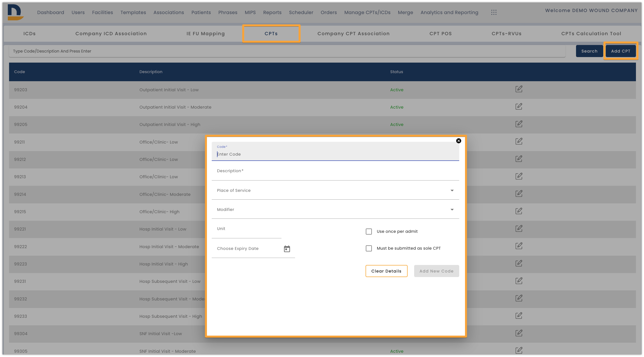This screenshot has width=644, height=357.
Task: Click the edit icon for 99223
Action: tap(519, 263)
